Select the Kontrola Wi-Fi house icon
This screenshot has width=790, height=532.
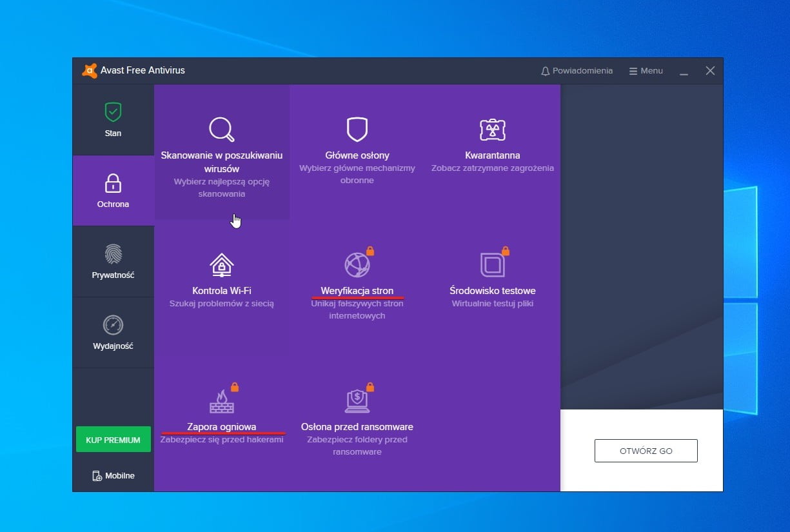(221, 264)
